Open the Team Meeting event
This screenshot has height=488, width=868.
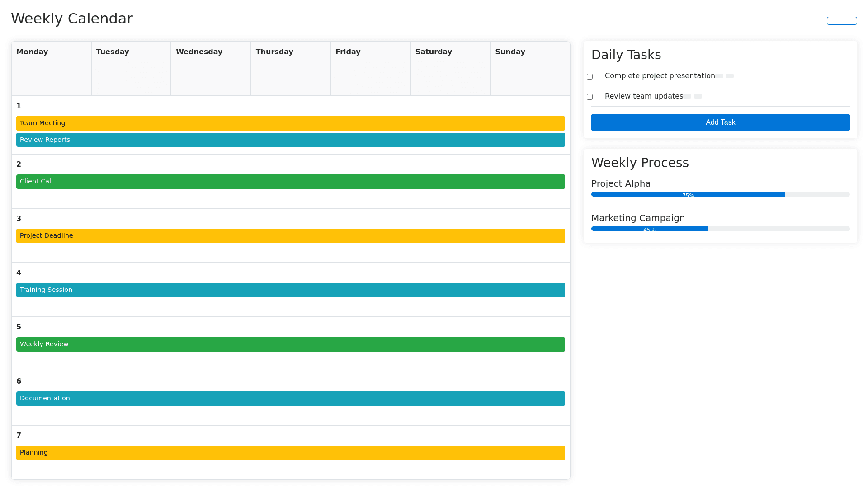(x=290, y=123)
